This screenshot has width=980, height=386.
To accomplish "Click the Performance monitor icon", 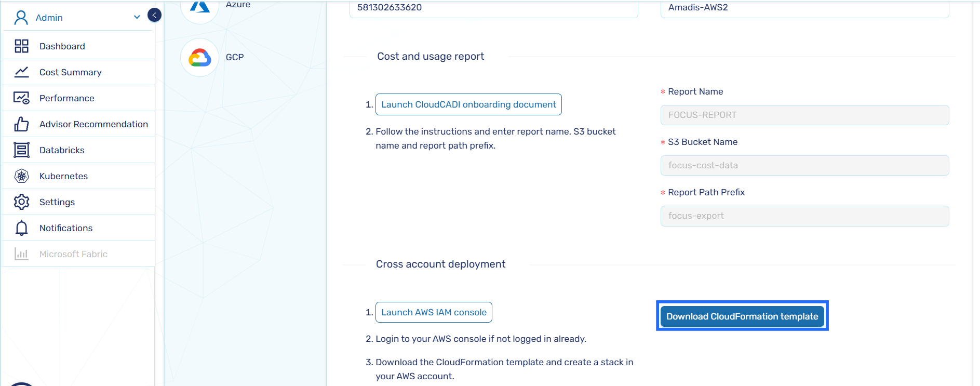I will coord(21,98).
